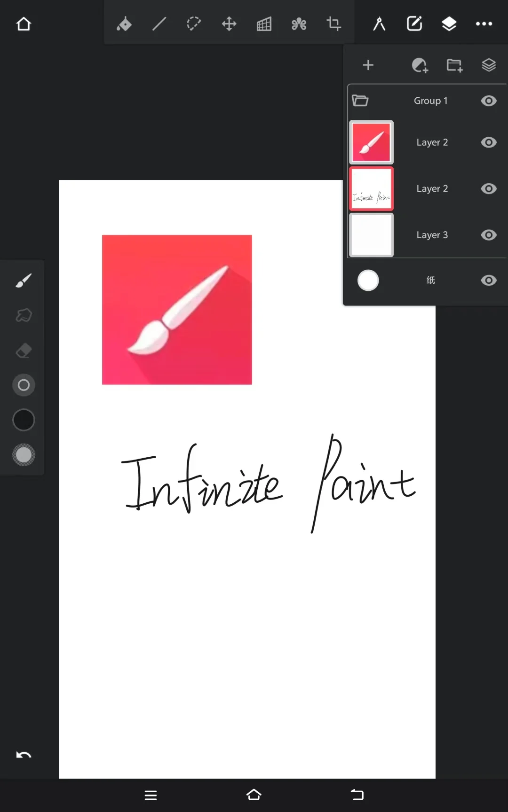Select the eraser tool
The image size is (508, 812).
pos(24,350)
